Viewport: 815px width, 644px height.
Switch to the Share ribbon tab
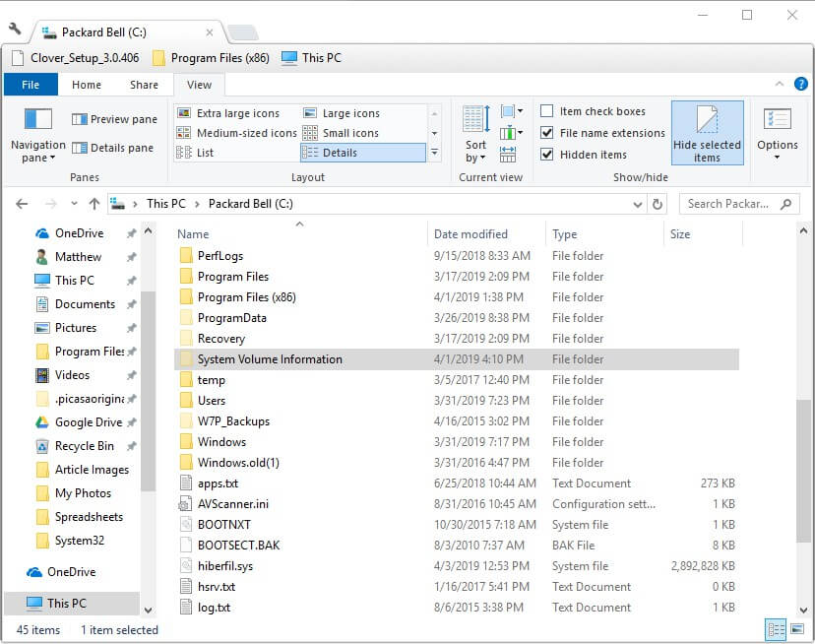(144, 85)
